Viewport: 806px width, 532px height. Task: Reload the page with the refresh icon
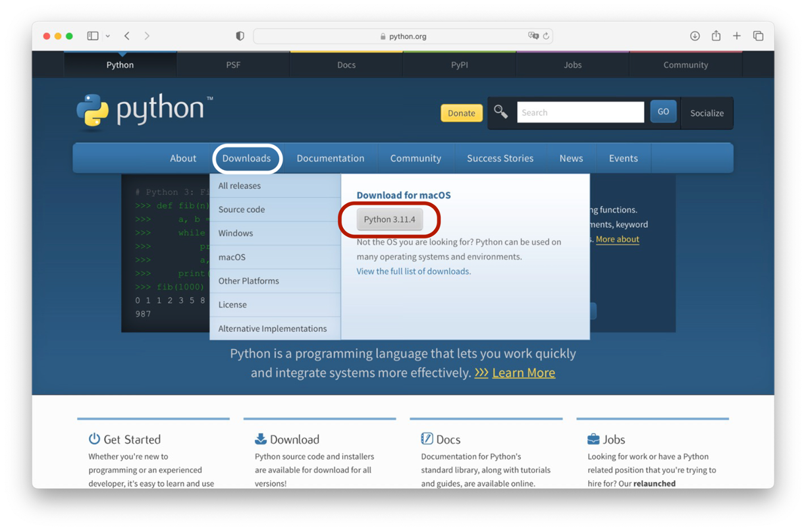(x=546, y=36)
